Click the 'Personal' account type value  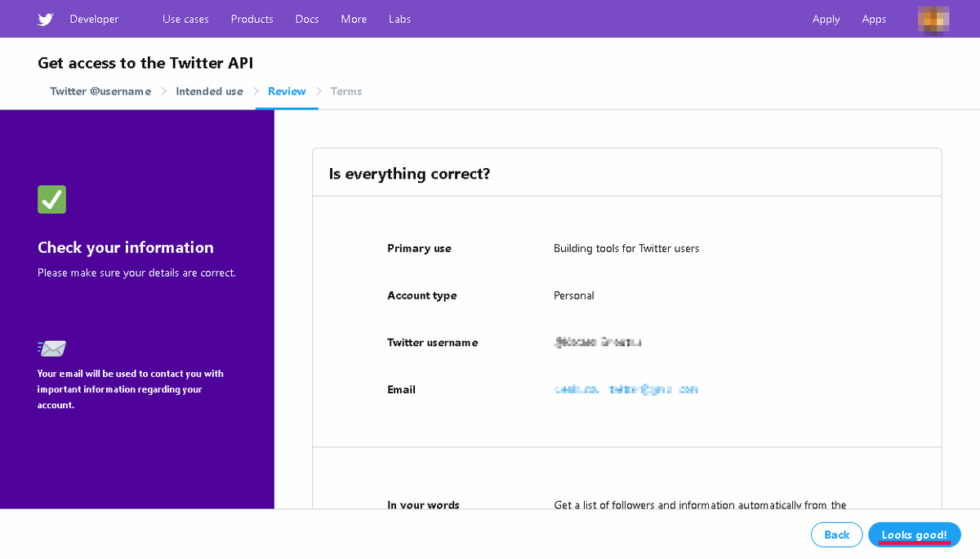pos(574,295)
